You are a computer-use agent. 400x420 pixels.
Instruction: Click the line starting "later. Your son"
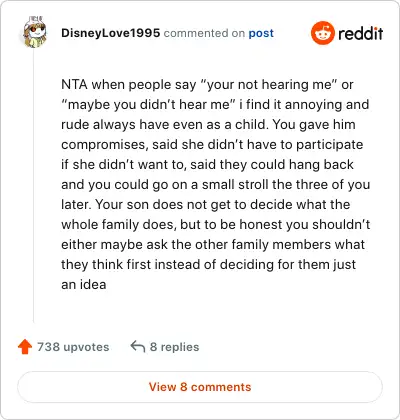[x=206, y=204]
